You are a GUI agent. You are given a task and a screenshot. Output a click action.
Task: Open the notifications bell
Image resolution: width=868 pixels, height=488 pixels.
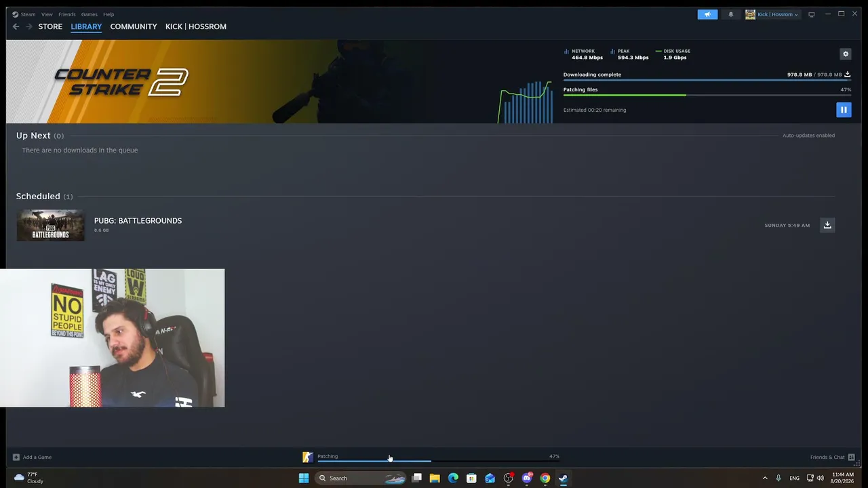pyautogui.click(x=731, y=14)
